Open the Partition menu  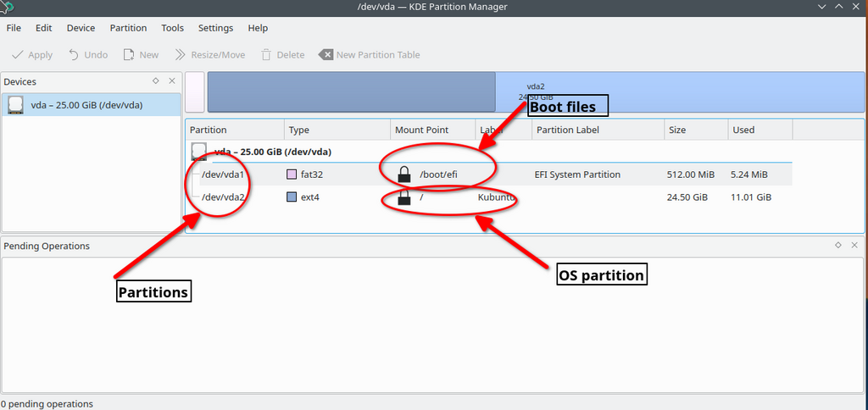[128, 28]
